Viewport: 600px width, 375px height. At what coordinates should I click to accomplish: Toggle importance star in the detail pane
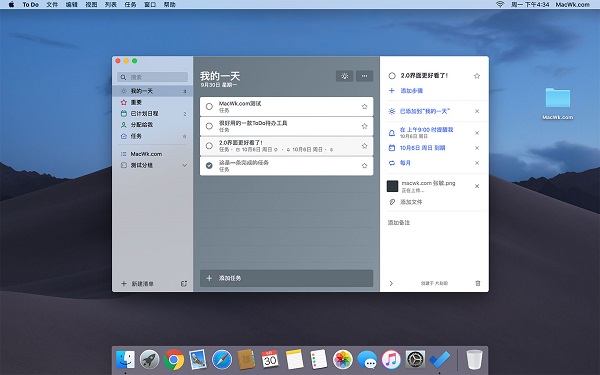[477, 76]
